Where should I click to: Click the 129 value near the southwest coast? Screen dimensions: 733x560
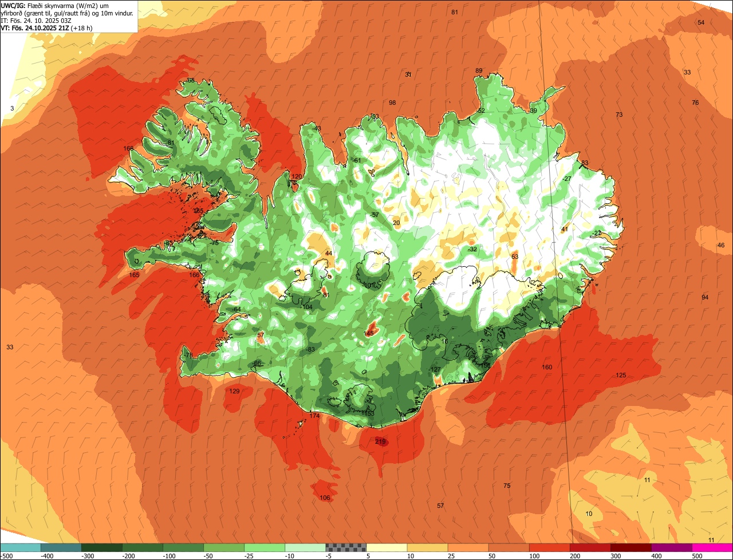pyautogui.click(x=234, y=391)
